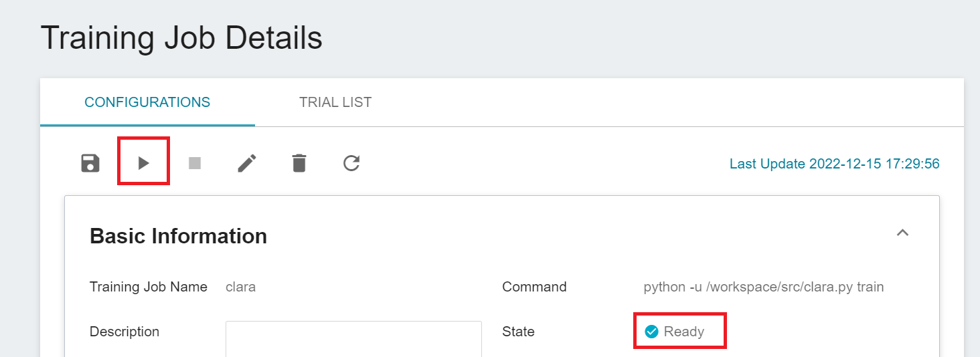Click into the Description text box

click(353, 338)
